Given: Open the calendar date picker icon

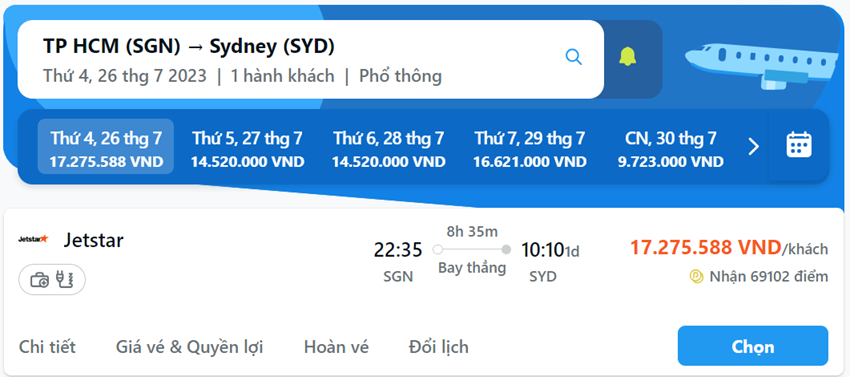Looking at the screenshot, I should tap(799, 145).
